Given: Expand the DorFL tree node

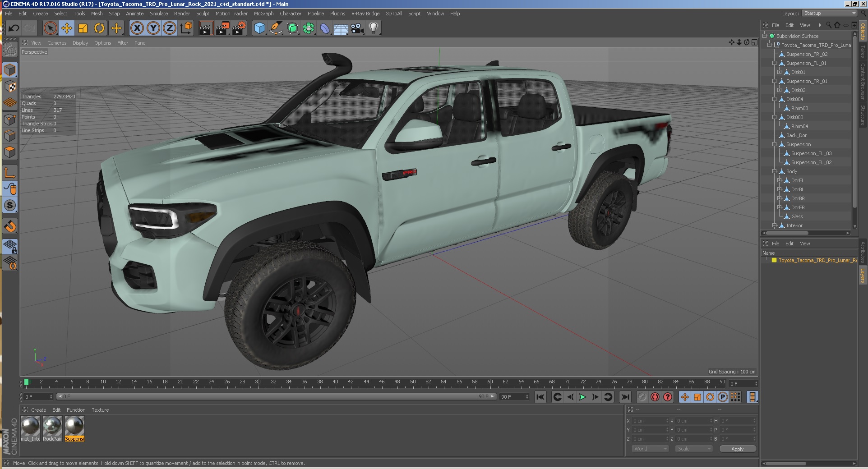Looking at the screenshot, I should pos(780,180).
